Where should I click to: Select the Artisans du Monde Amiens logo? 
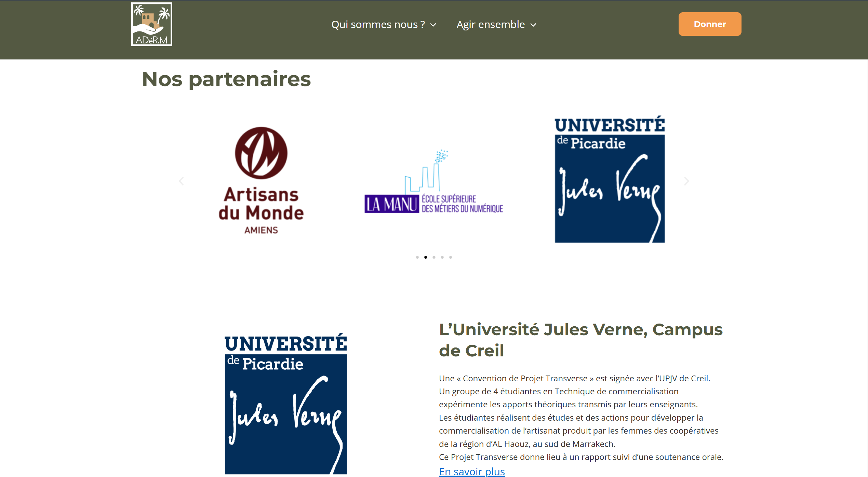(261, 180)
